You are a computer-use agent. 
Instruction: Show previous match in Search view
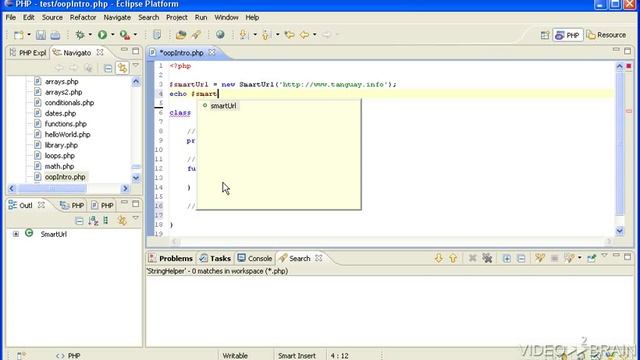tap(453, 258)
